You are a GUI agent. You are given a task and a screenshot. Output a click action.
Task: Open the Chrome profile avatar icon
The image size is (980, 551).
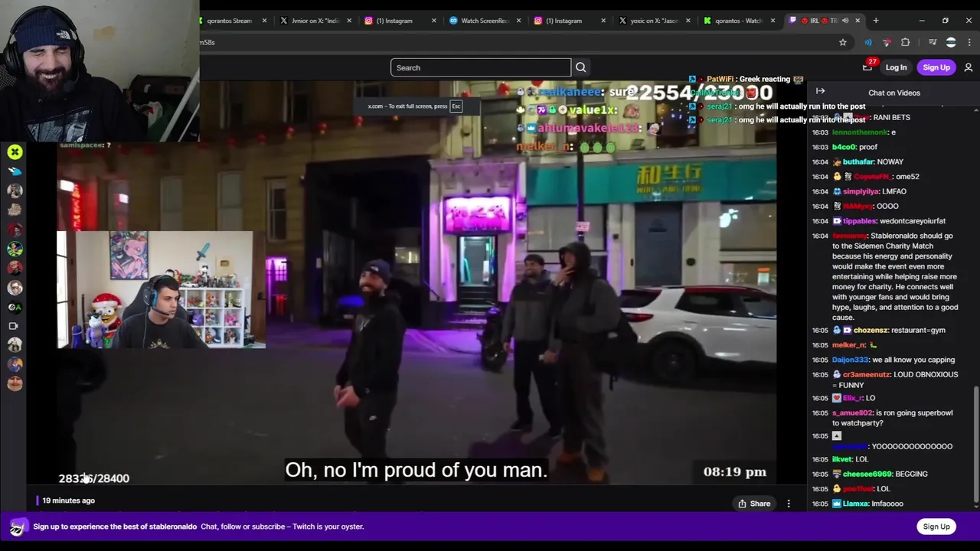(x=951, y=42)
